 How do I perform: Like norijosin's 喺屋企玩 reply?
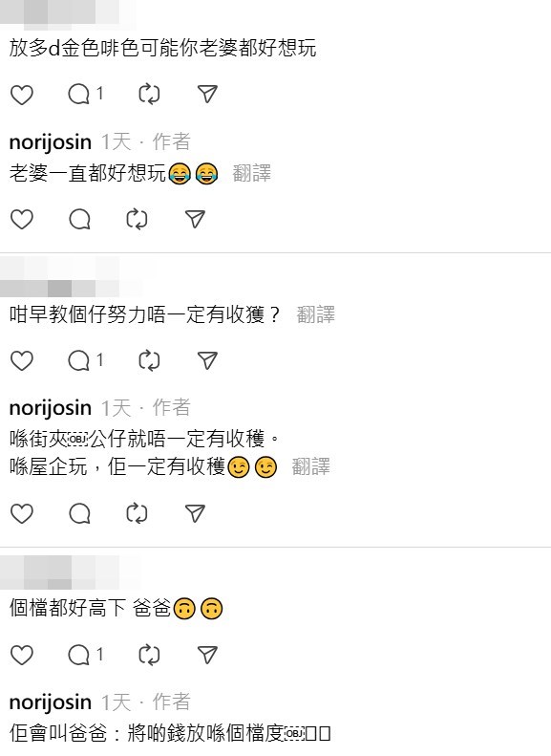22,513
